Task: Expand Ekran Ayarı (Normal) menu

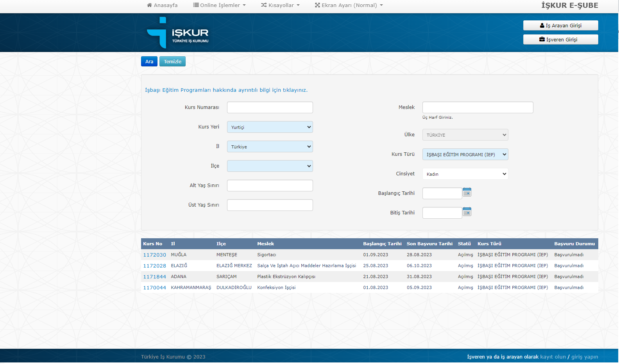Action: (349, 5)
